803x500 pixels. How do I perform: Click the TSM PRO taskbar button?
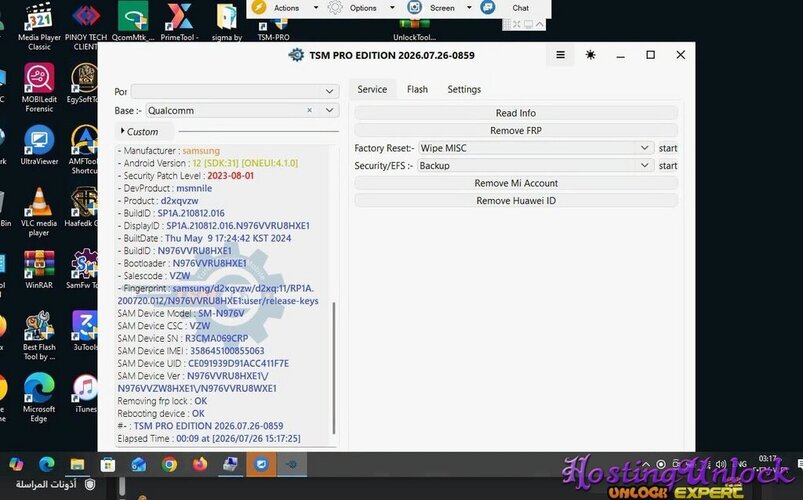pos(292,464)
